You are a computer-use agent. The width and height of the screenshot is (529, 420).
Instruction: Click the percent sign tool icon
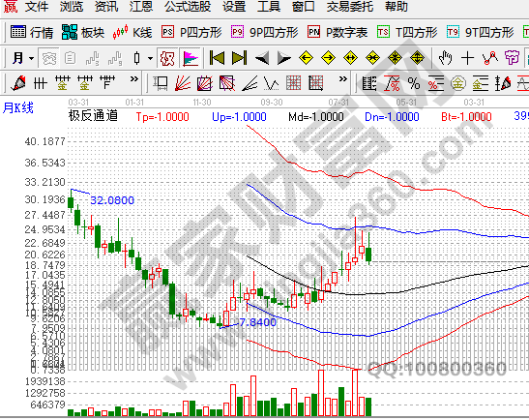point(414,83)
